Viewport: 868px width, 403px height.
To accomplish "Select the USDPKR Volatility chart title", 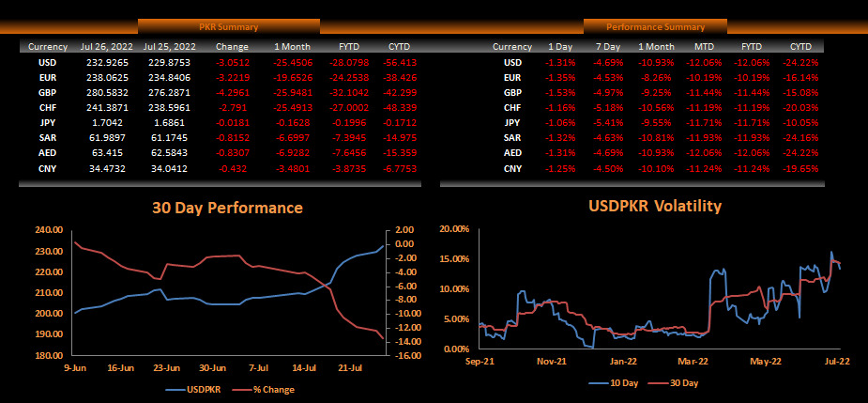I will pos(654,206).
